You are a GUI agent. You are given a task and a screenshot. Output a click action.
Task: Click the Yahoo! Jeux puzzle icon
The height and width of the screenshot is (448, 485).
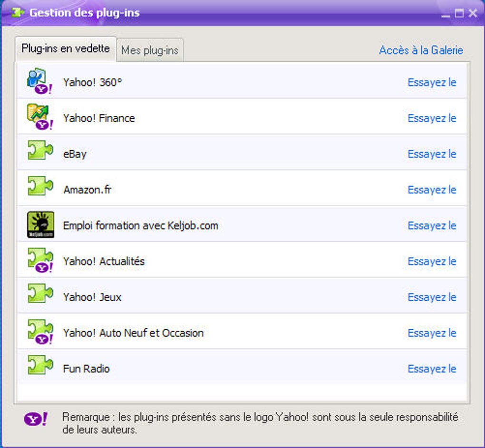(x=40, y=293)
